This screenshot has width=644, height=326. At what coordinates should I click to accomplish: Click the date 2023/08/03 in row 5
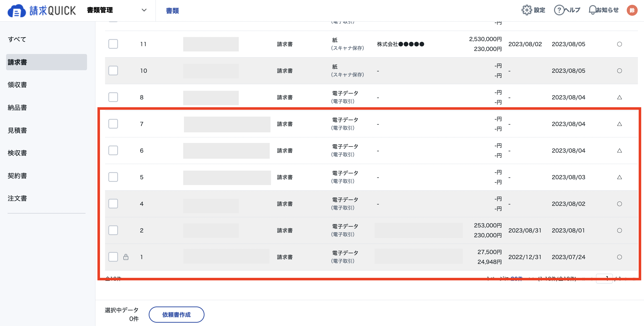[x=568, y=177]
